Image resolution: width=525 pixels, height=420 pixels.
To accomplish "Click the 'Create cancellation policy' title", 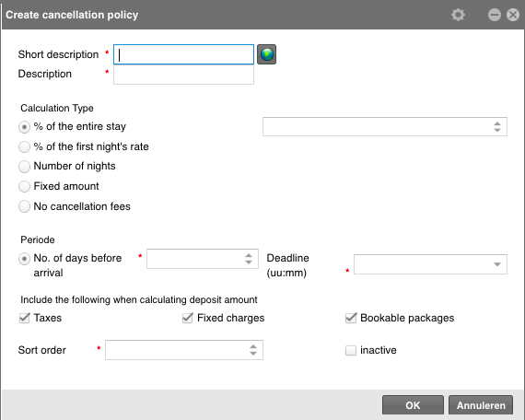I will point(72,15).
